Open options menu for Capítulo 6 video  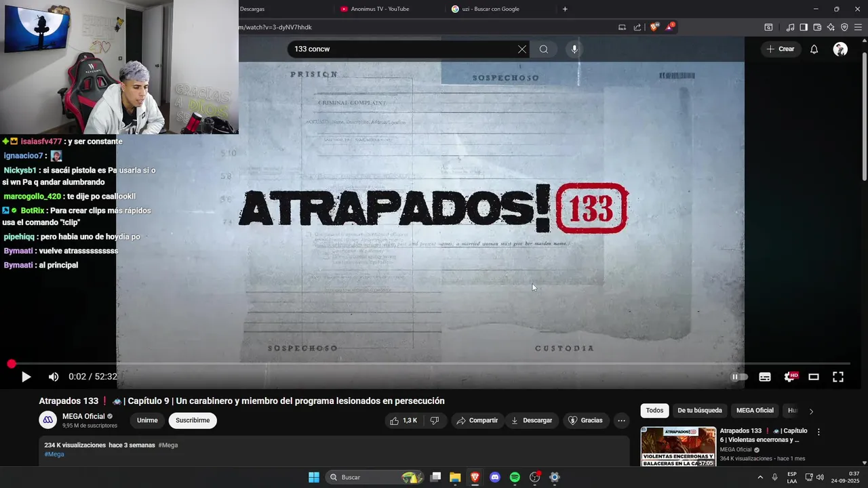click(818, 432)
